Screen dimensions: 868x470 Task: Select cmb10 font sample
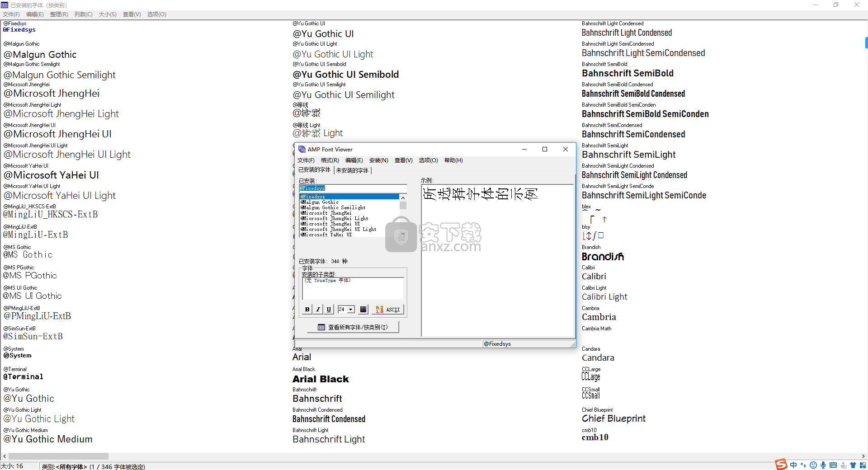(x=595, y=437)
